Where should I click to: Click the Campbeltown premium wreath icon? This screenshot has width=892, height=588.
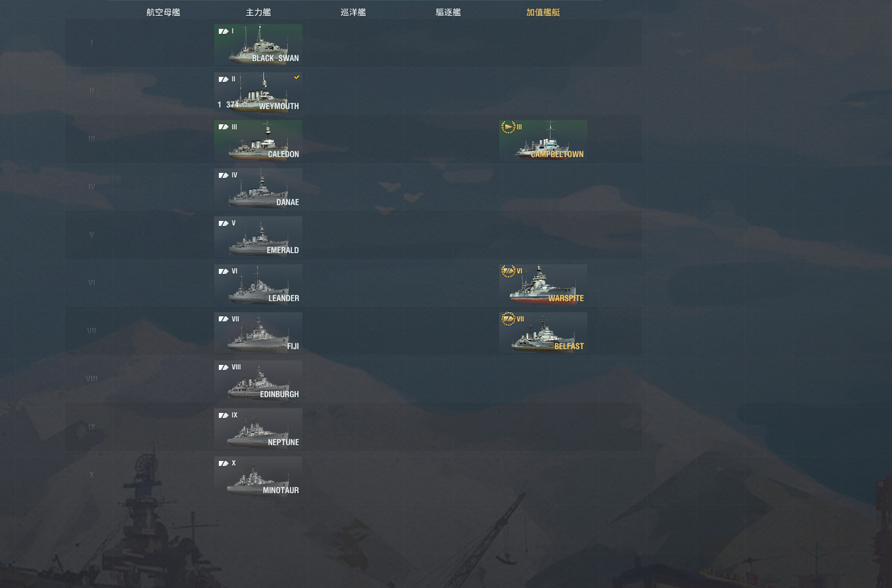coord(508,127)
